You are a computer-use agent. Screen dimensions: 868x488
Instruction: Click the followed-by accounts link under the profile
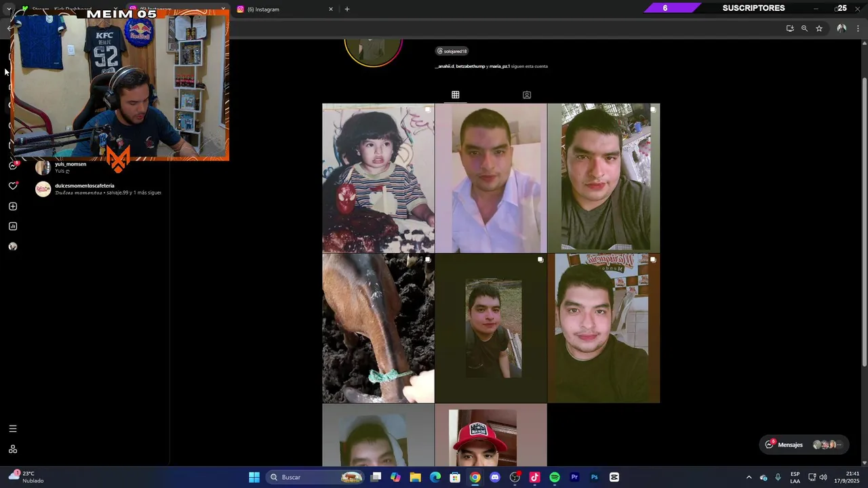[x=491, y=66]
